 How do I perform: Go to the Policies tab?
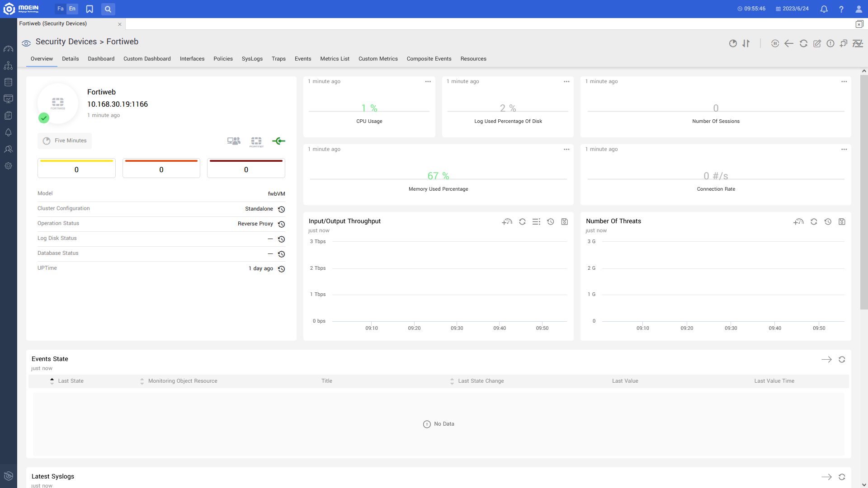pos(223,59)
